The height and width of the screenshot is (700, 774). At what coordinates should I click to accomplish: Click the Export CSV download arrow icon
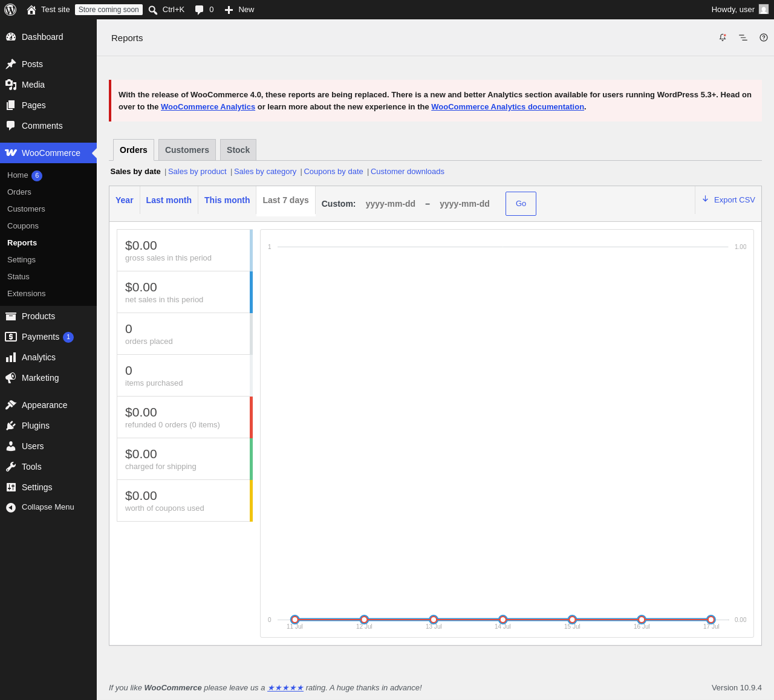point(705,199)
